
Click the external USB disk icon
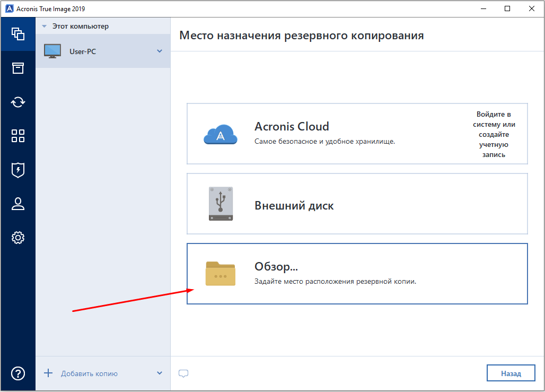[221, 204]
